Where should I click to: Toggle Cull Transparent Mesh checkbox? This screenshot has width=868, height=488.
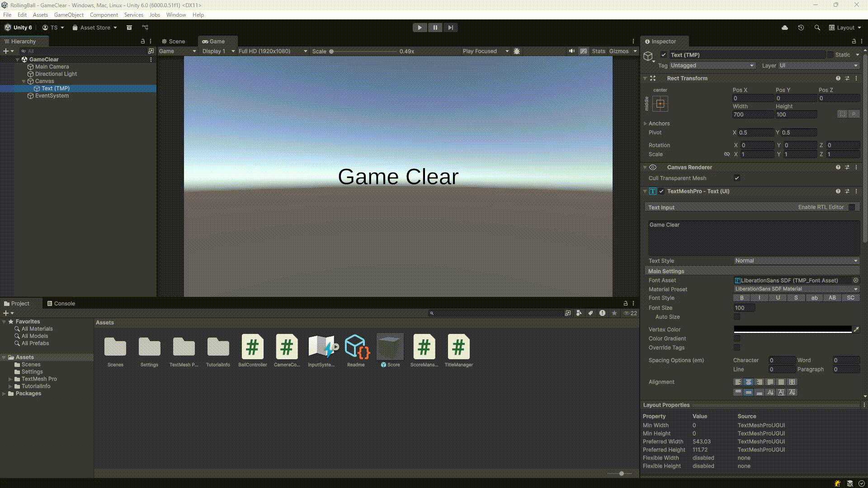[737, 178]
